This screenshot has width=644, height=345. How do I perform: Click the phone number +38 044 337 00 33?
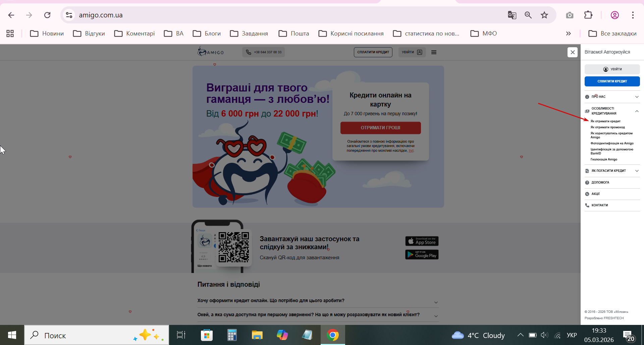click(264, 52)
